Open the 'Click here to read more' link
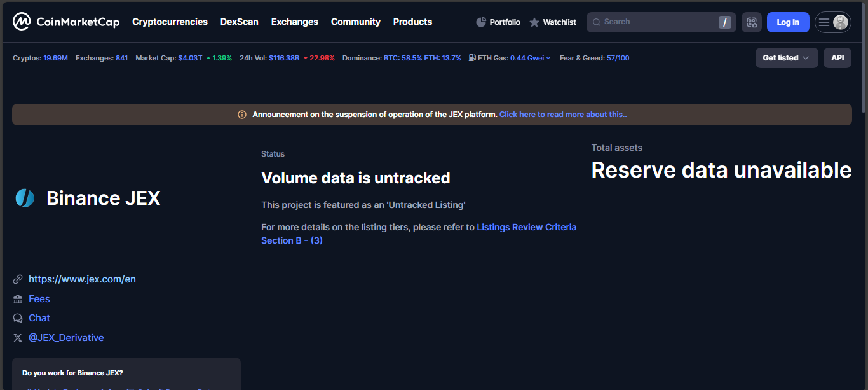 tap(562, 115)
